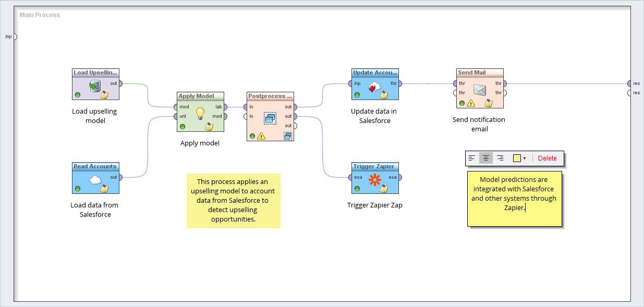Select the Trigger Zapier orange asterisk icon
This screenshot has width=644, height=307.
[x=374, y=180]
